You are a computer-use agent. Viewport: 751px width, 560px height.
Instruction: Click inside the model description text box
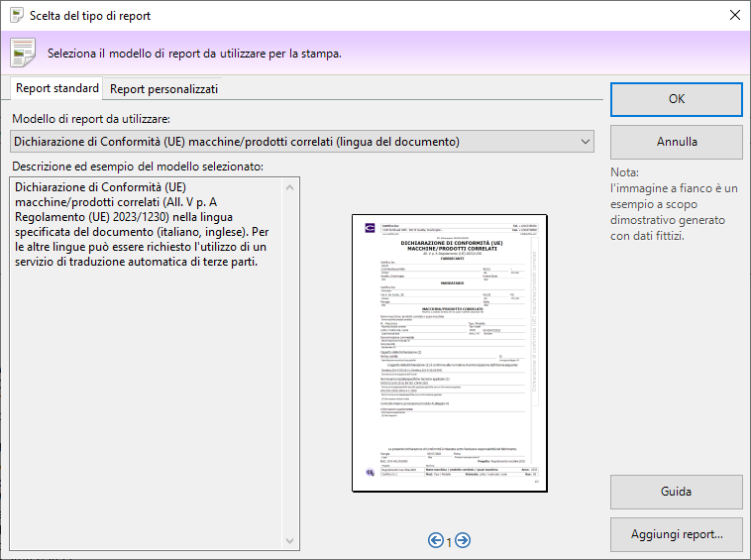(144, 396)
